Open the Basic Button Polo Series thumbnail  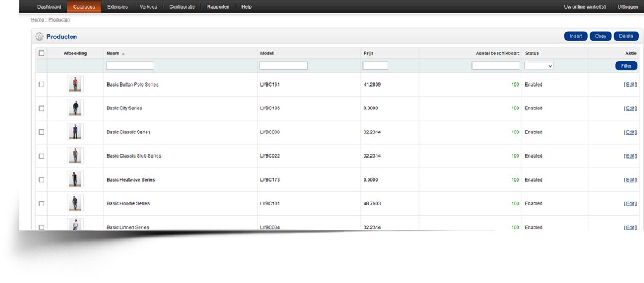tap(75, 84)
